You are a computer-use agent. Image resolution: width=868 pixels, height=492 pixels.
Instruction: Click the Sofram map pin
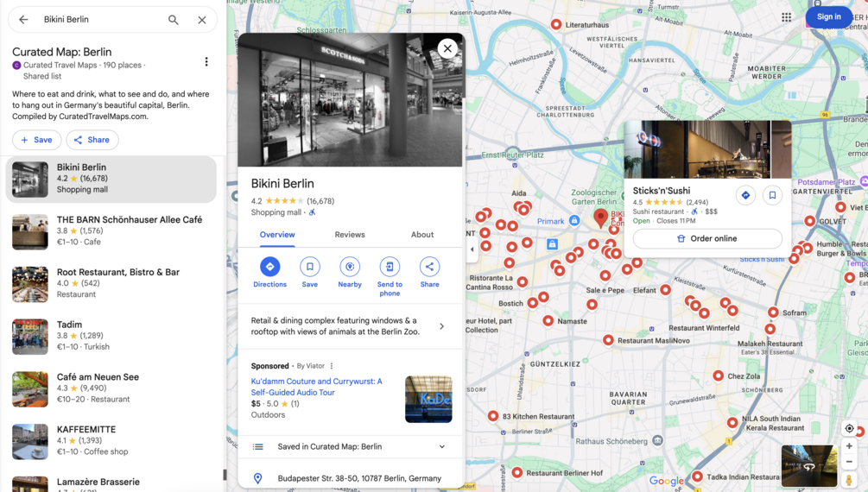[x=773, y=312]
